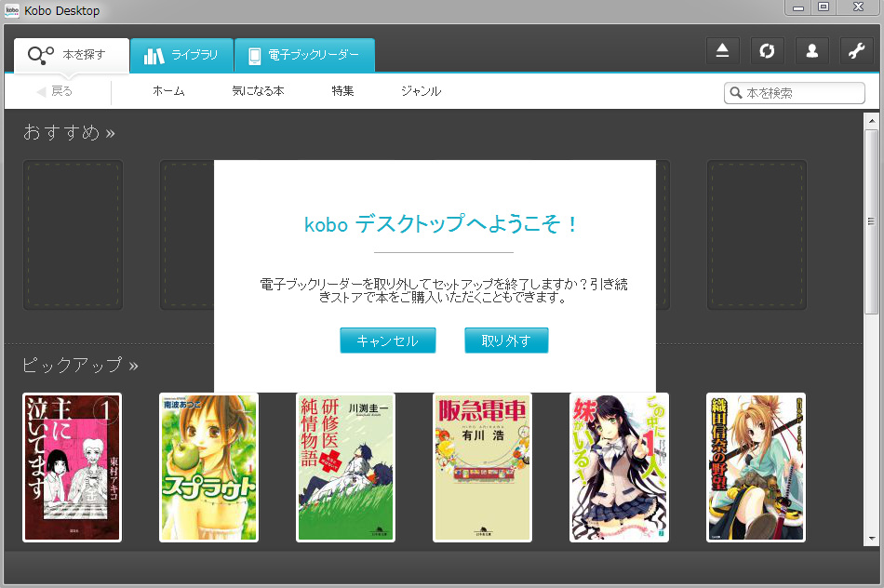Image resolution: width=884 pixels, height=588 pixels.
Task: Go to ホーム in navigation bar
Action: point(168,91)
